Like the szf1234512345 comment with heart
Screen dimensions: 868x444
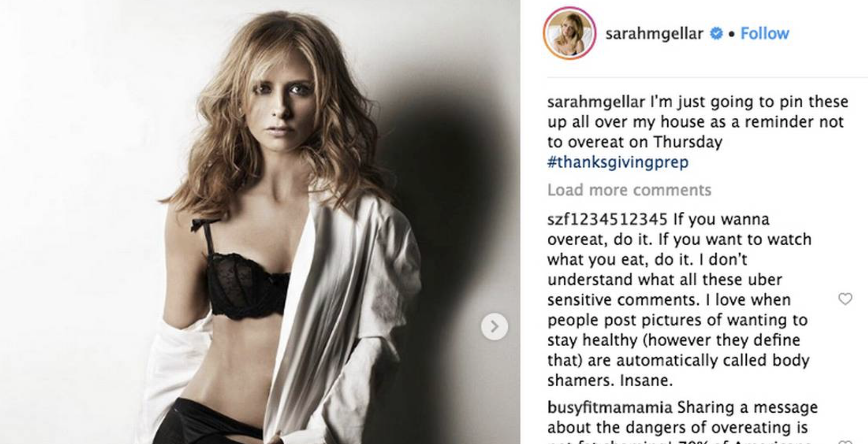(x=845, y=298)
